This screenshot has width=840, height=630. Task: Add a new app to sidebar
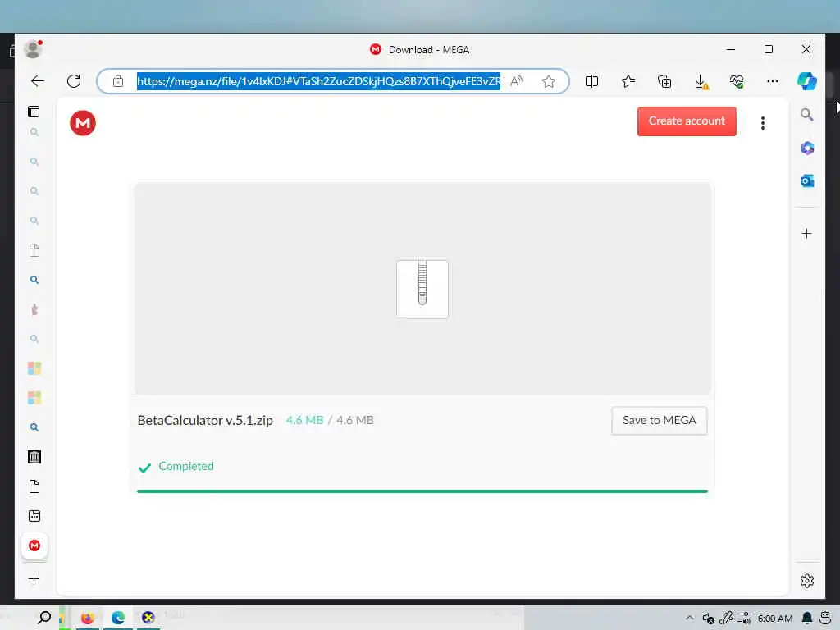[807, 234]
